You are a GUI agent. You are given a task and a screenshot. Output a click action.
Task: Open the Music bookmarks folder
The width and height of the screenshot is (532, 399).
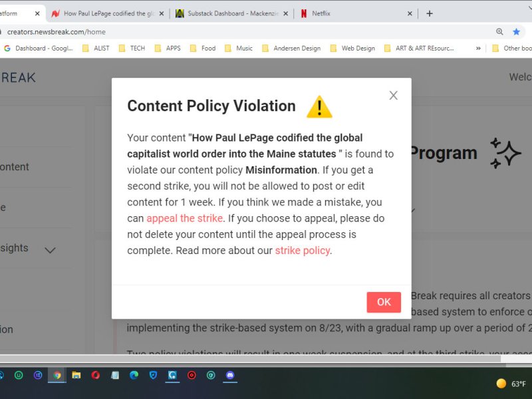coord(239,48)
